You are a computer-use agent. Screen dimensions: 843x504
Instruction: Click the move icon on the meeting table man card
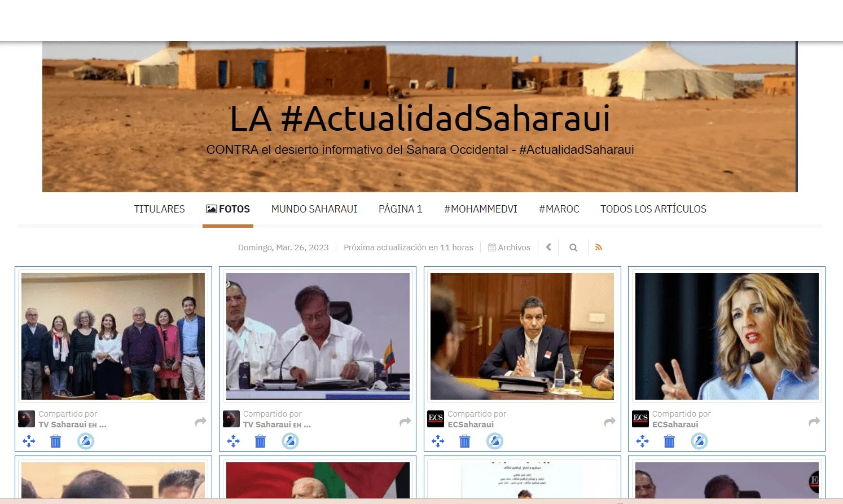click(438, 441)
